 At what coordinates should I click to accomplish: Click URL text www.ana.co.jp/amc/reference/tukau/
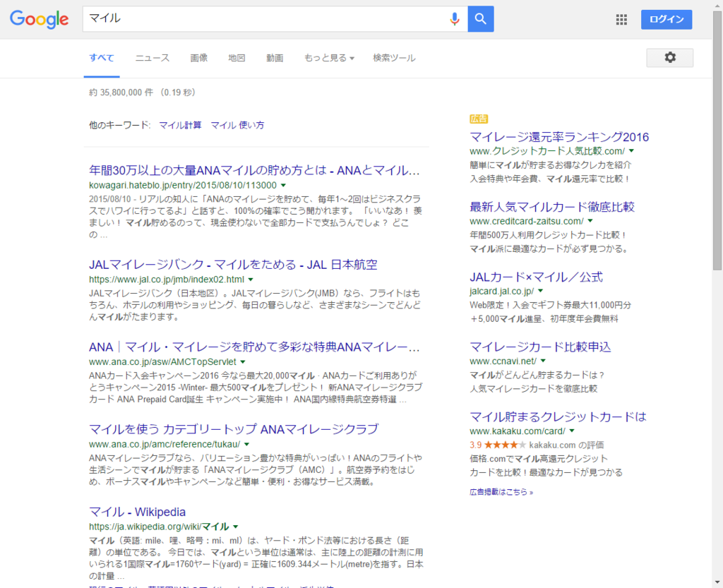pyautogui.click(x=165, y=444)
